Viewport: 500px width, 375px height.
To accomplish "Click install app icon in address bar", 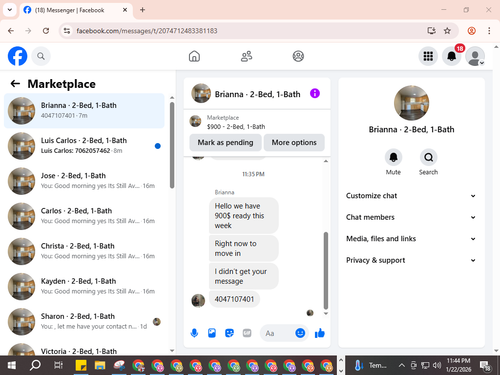I will [x=432, y=31].
